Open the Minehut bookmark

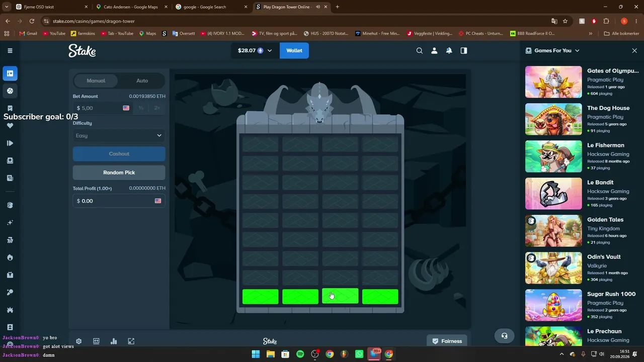tap(377, 33)
